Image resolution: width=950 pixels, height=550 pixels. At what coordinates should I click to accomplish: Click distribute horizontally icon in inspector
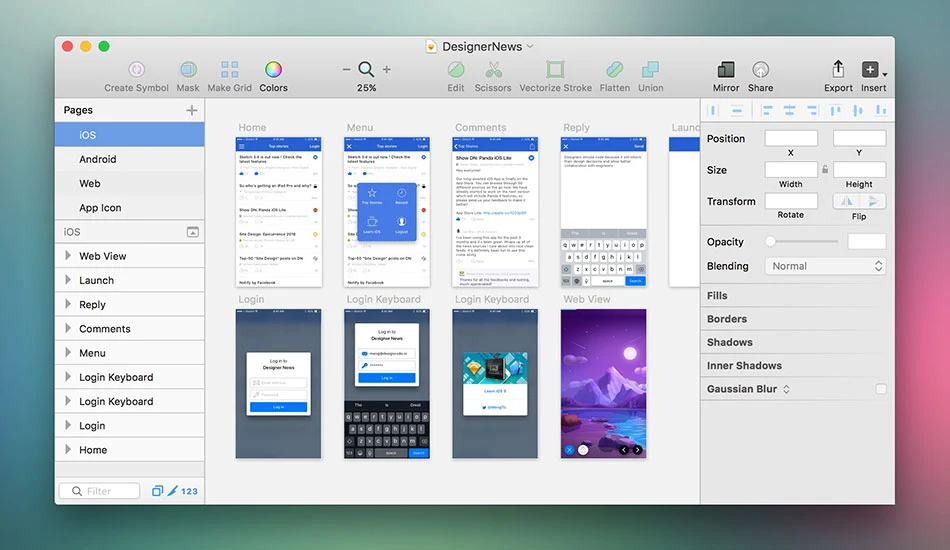713,110
